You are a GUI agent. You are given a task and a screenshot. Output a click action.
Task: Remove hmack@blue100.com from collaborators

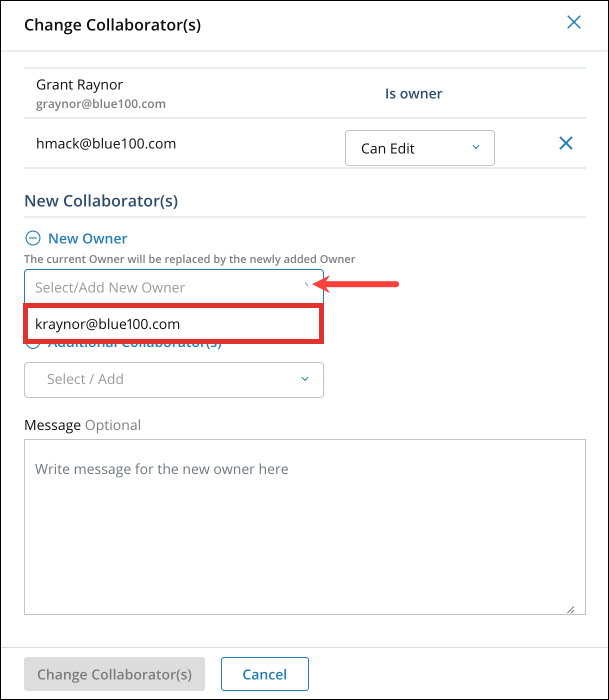coord(565,143)
